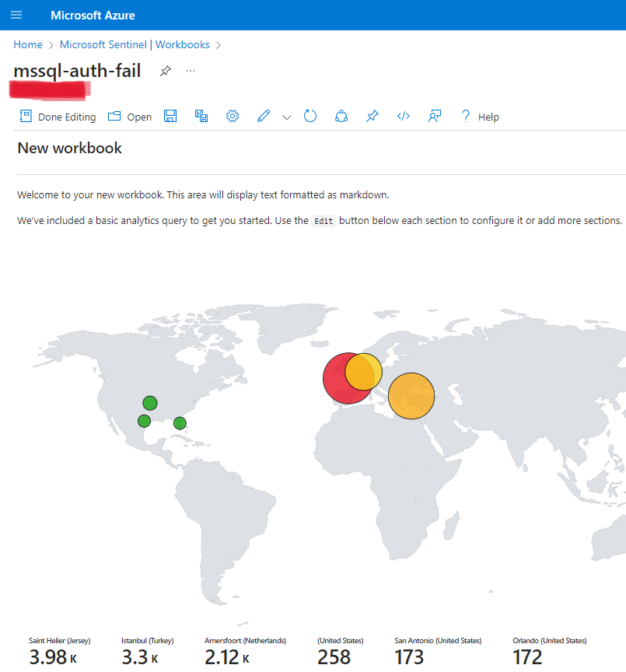Viewport: 626px width, 672px height.
Task: Click Istanbul (Turkey) label
Action: pyautogui.click(x=148, y=641)
